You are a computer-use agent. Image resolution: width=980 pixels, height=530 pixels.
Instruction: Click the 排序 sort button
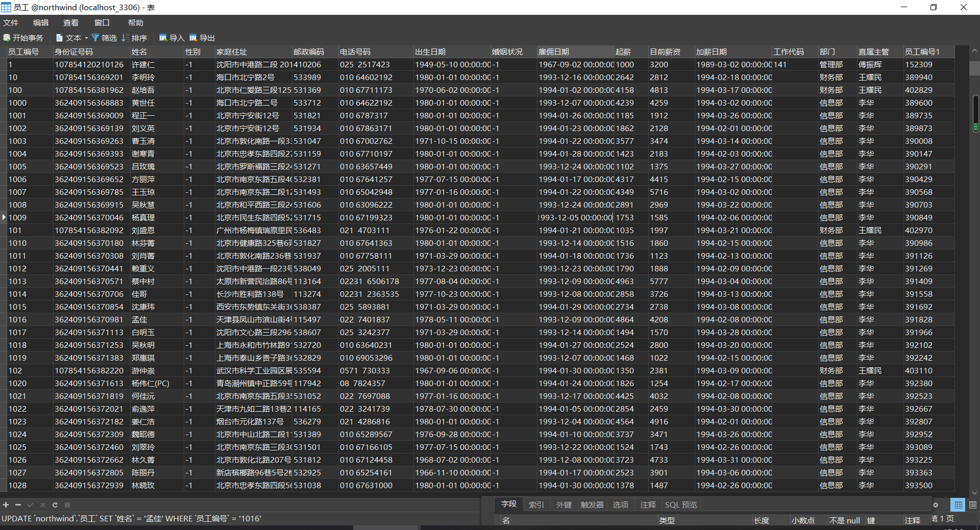(x=135, y=37)
